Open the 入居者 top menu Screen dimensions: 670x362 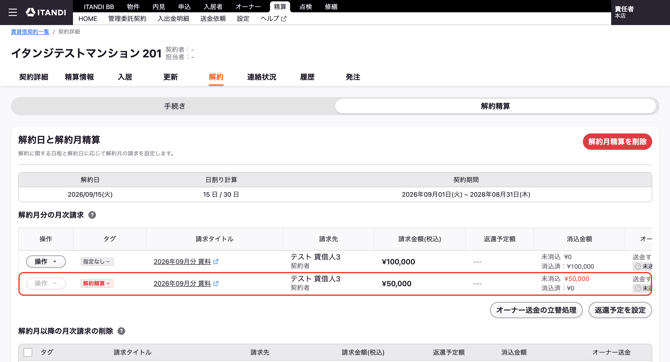pos(213,6)
